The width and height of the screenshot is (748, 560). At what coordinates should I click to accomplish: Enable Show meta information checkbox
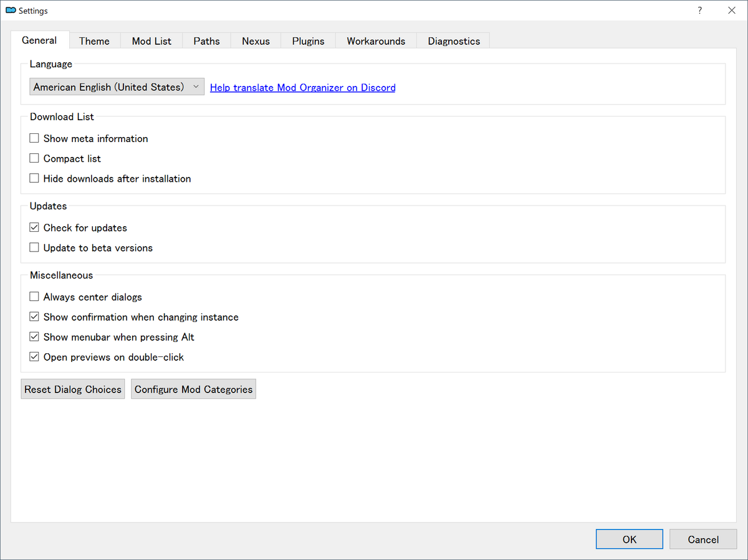[34, 138]
